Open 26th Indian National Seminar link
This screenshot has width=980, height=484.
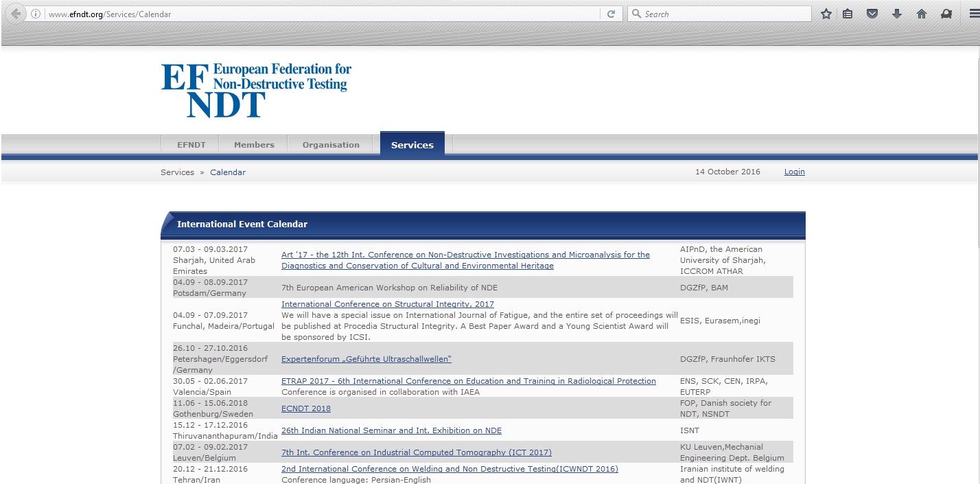pos(391,430)
